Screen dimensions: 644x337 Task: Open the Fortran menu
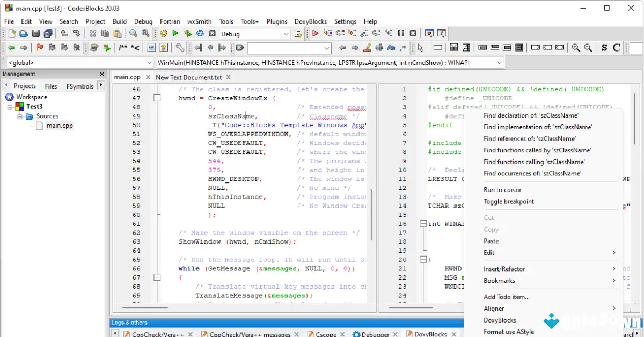pos(170,21)
